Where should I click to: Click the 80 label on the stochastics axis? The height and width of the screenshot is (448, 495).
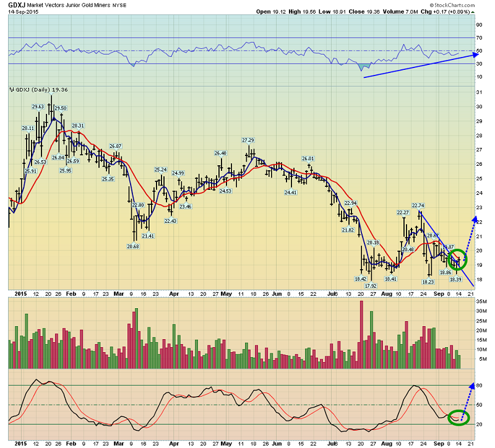(479, 386)
